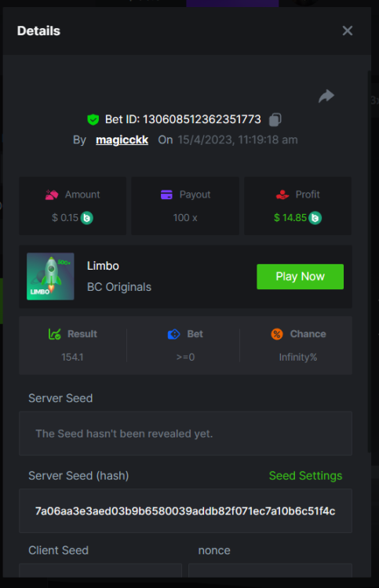Close the Details dialog

pyautogui.click(x=348, y=31)
